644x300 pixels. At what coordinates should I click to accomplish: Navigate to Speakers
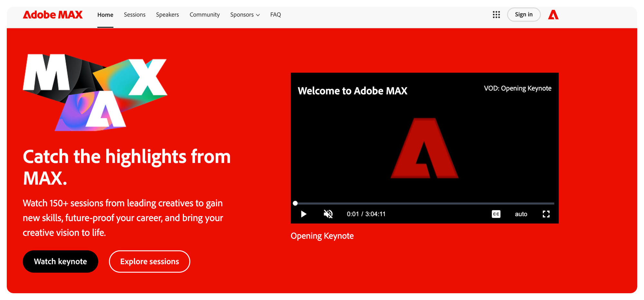(x=167, y=15)
